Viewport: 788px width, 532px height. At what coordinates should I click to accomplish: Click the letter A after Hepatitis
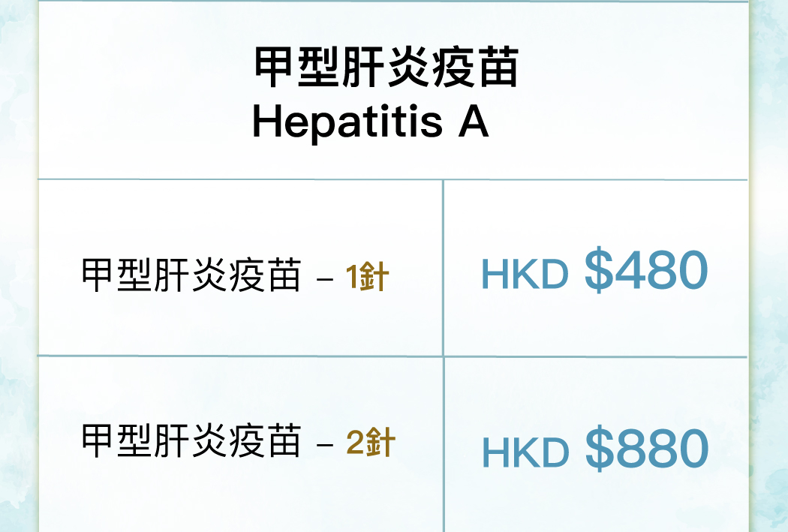[474, 122]
